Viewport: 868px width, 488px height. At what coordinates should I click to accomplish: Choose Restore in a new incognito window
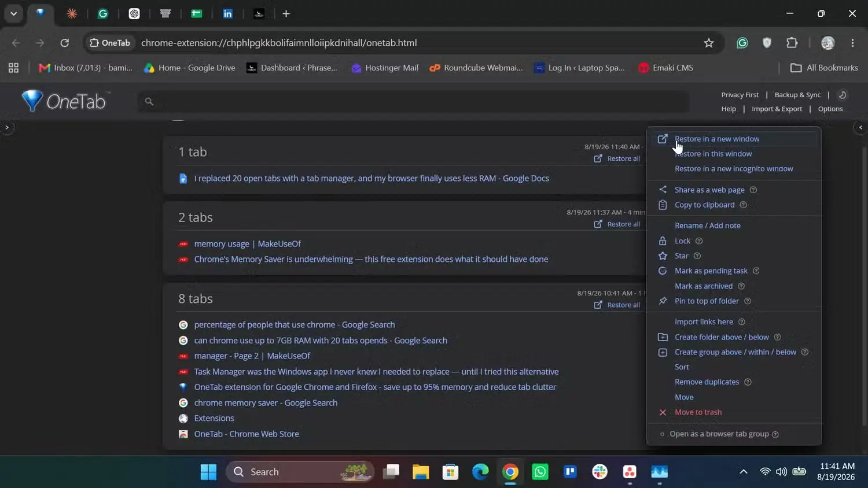tap(734, 169)
